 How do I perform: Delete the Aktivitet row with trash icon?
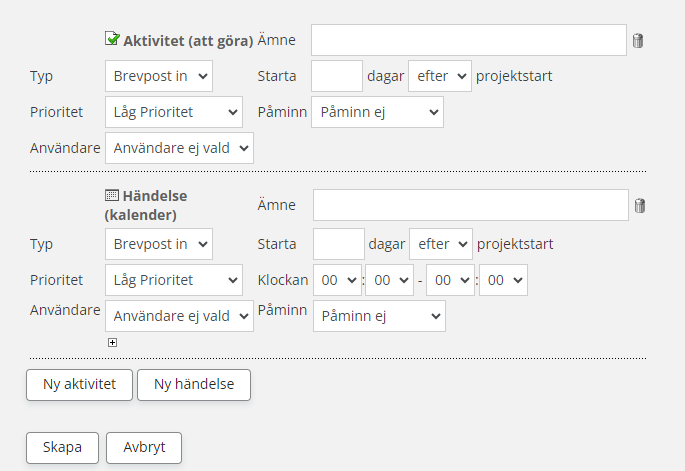coord(638,41)
